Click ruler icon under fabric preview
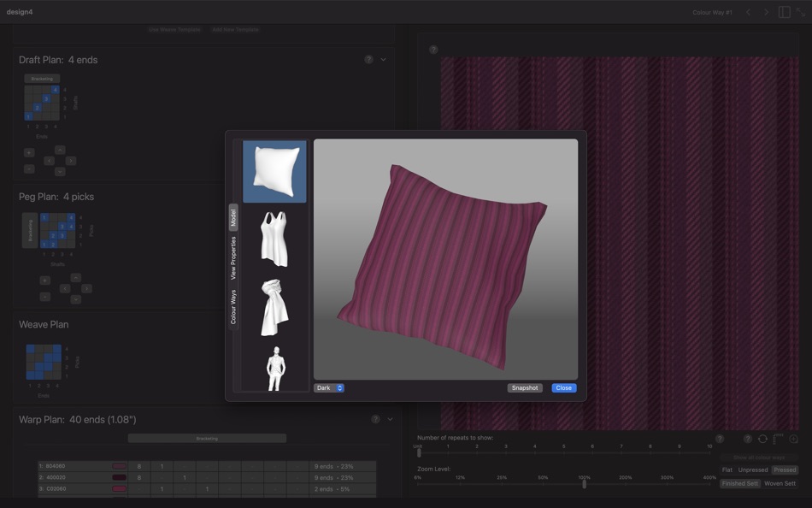The height and width of the screenshot is (508, 812). [777, 439]
